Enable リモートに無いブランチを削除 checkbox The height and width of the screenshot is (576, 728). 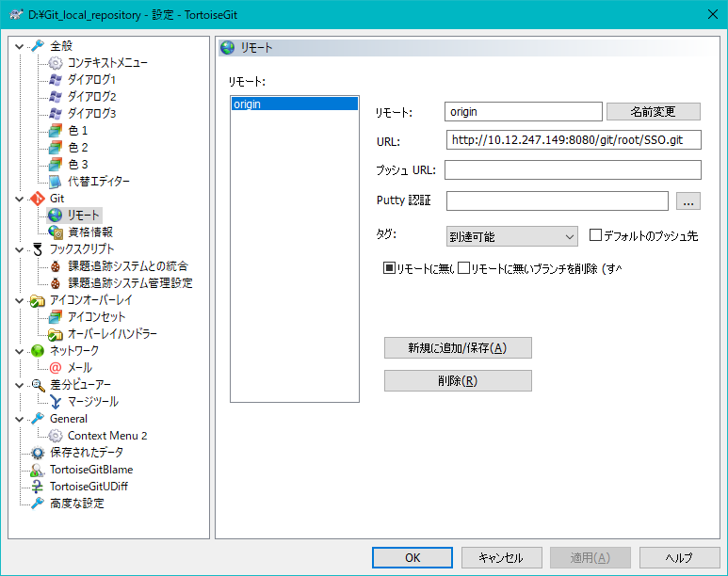[463, 268]
